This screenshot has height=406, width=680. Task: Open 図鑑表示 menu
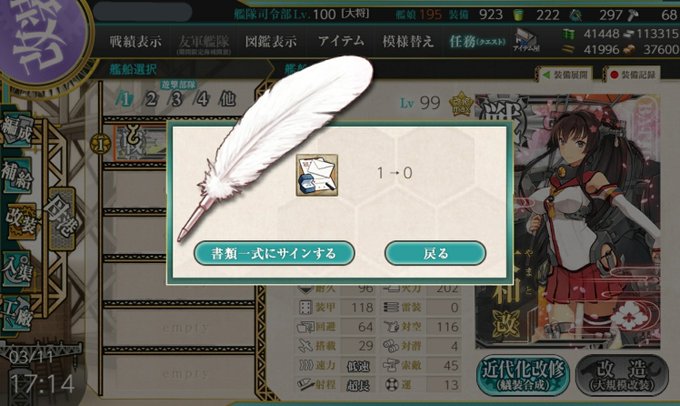271,42
